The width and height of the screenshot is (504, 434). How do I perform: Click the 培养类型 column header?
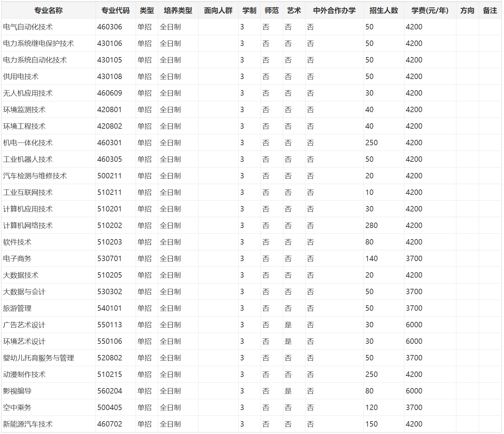[178, 10]
